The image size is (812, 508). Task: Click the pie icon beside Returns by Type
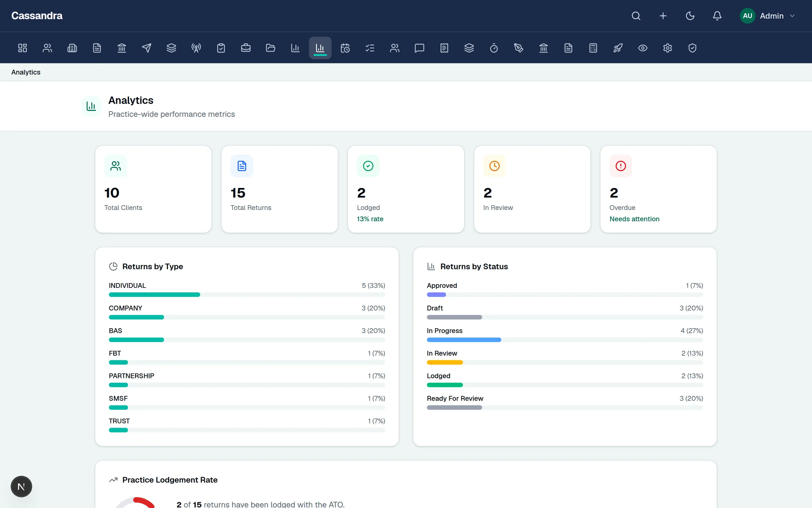click(x=113, y=267)
